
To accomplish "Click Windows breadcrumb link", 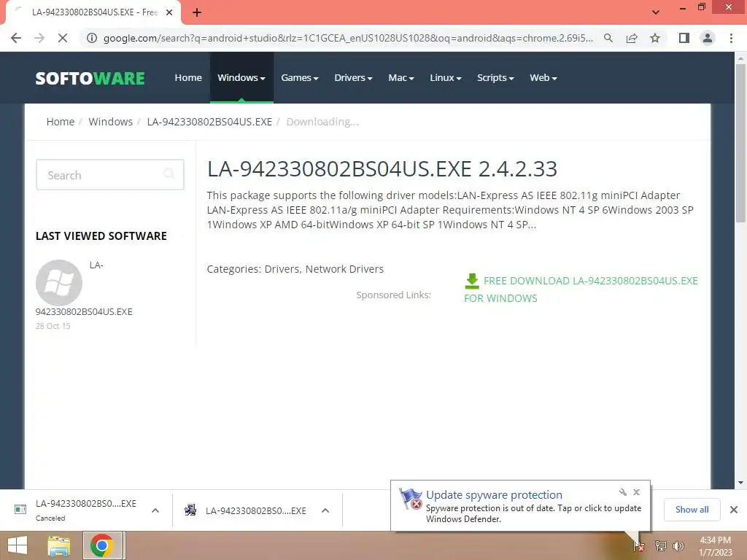I will (111, 122).
